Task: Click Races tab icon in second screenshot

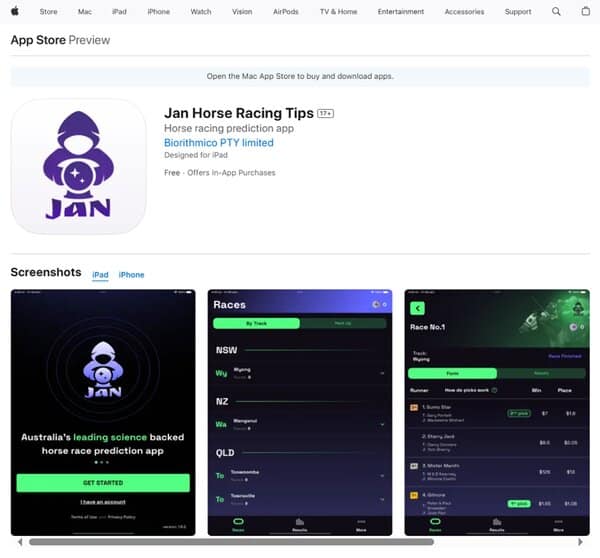Action: click(x=238, y=524)
